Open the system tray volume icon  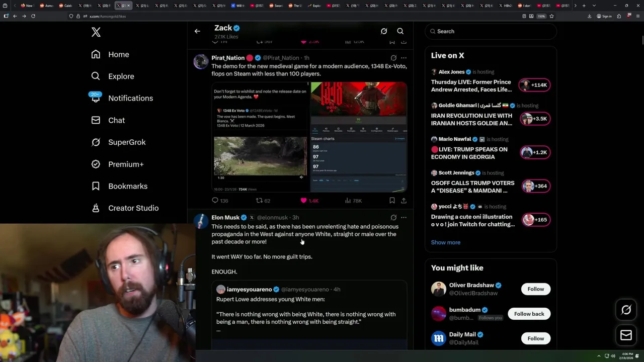click(613, 356)
